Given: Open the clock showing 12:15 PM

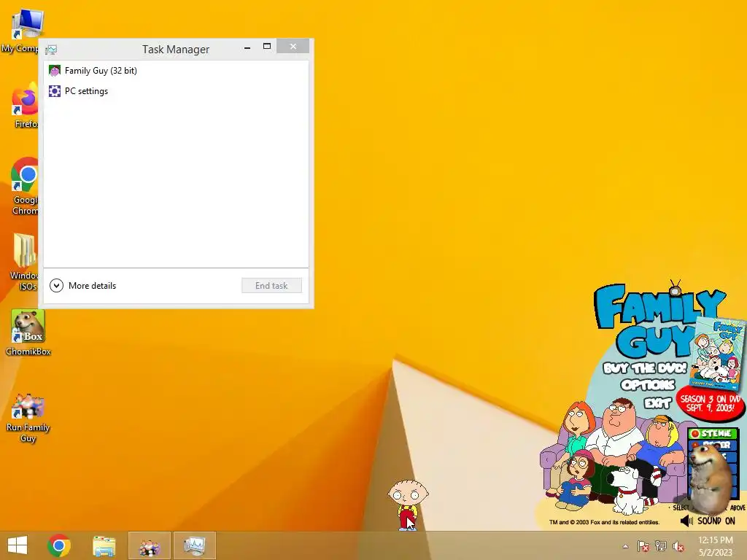Looking at the screenshot, I should coord(716,545).
